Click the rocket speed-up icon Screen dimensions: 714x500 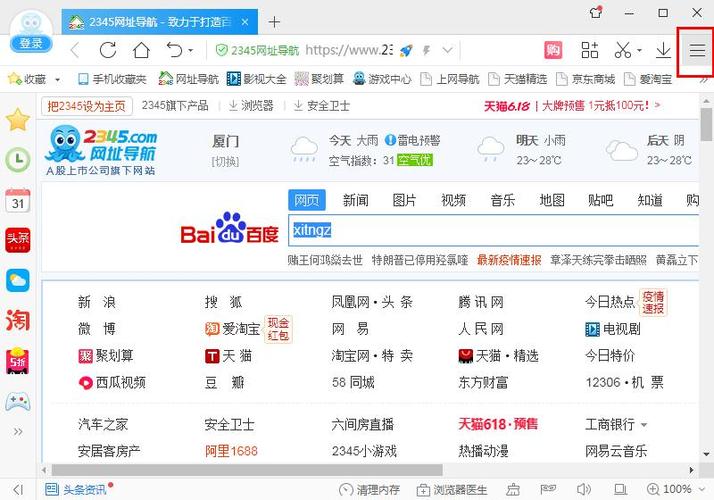pyautogui.click(x=406, y=50)
